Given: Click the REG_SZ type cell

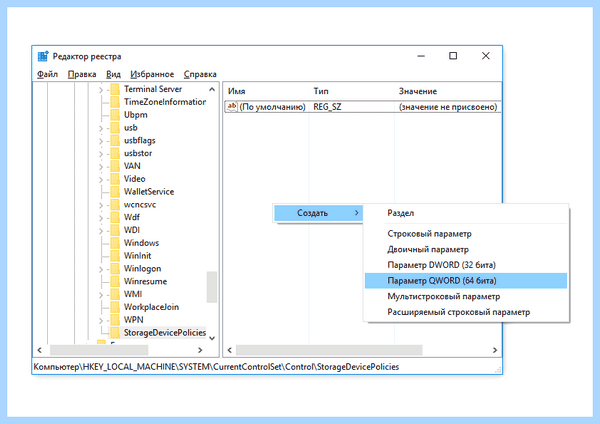Looking at the screenshot, I should tap(327, 107).
